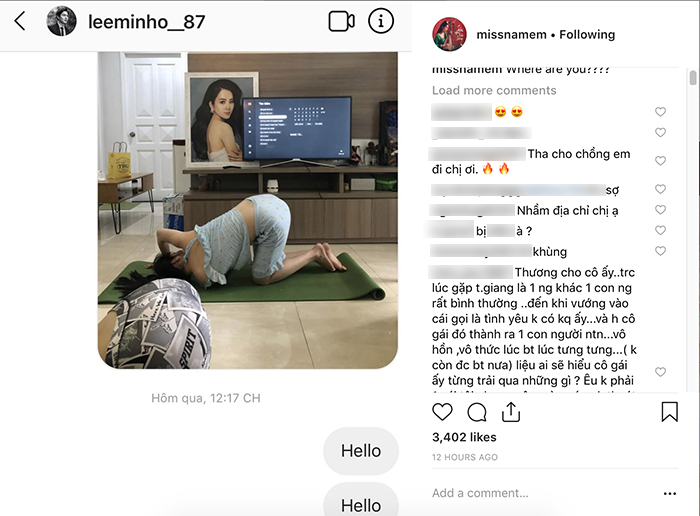Open the leeminho__87 username in chat header
700x516 pixels.
point(146,21)
